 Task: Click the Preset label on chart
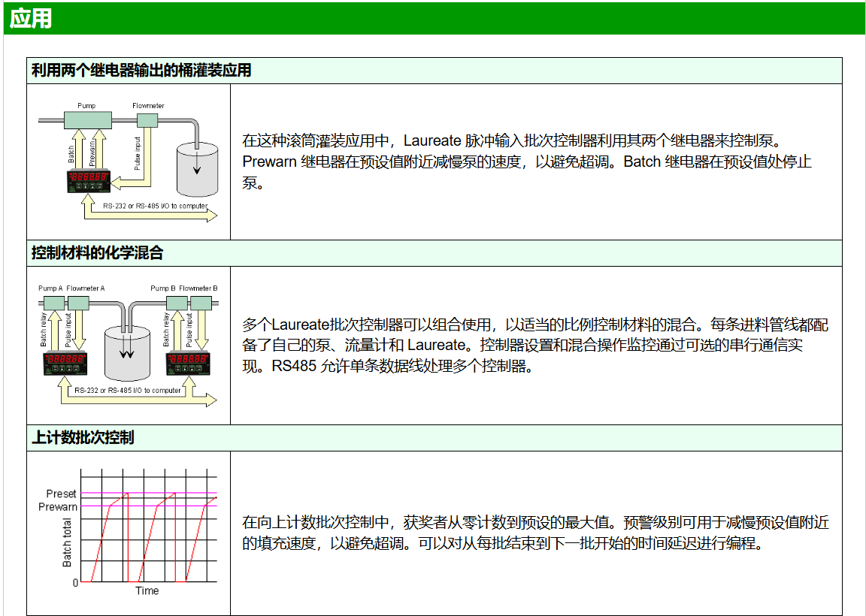point(61,494)
